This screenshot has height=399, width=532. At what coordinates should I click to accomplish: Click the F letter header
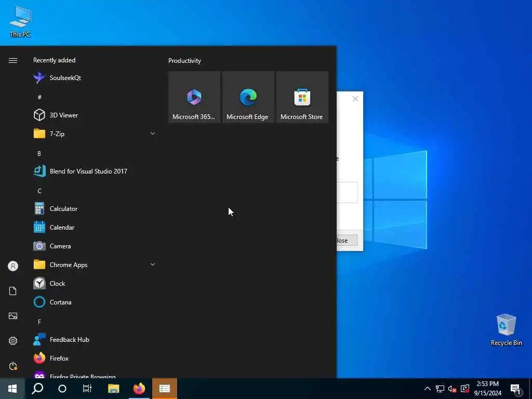pos(39,322)
